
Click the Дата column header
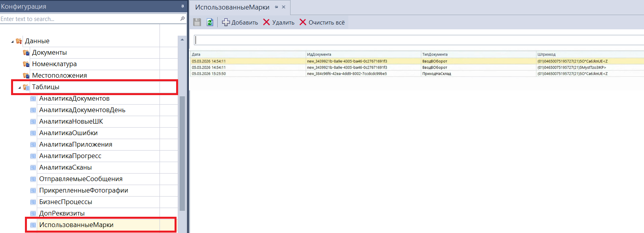[x=248, y=54]
